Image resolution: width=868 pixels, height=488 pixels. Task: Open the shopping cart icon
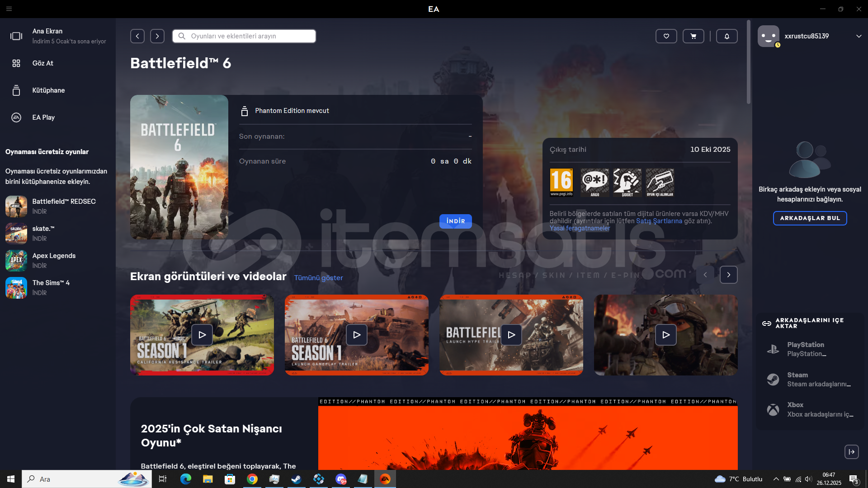(x=693, y=36)
